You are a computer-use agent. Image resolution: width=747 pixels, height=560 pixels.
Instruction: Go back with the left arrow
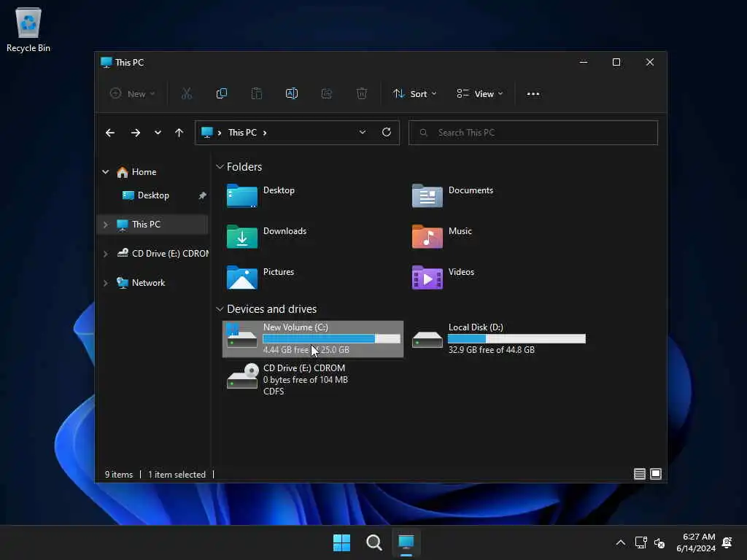click(110, 133)
